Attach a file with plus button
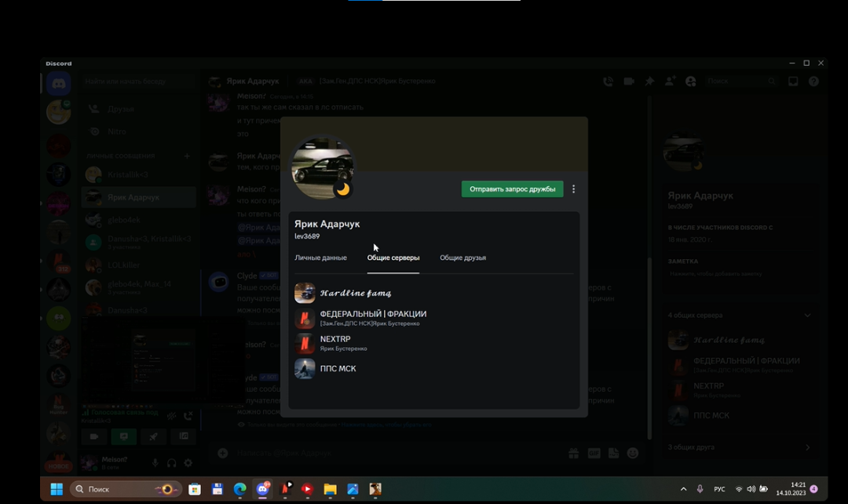The height and width of the screenshot is (504, 848). [223, 453]
